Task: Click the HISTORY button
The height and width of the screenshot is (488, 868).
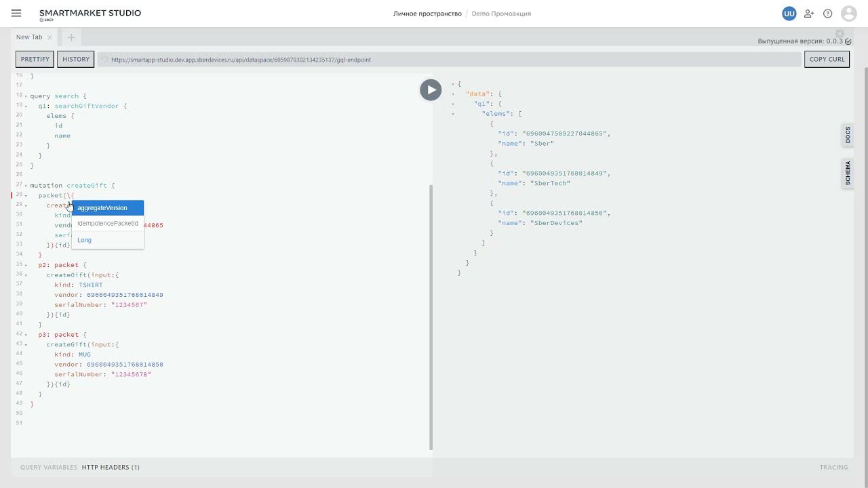Action: click(x=76, y=59)
